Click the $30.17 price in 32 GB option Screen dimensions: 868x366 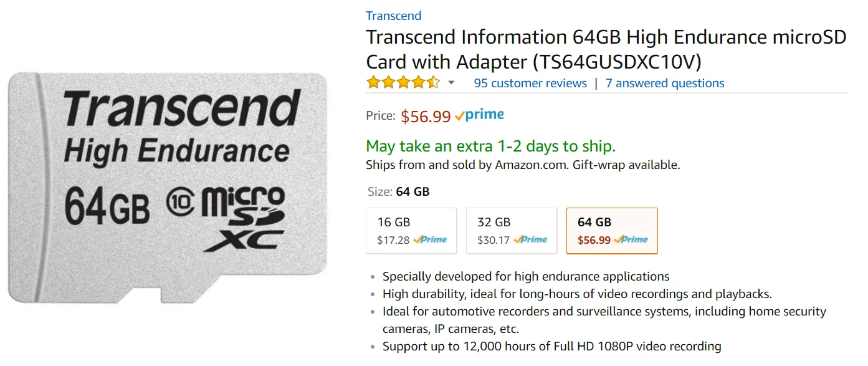click(494, 240)
